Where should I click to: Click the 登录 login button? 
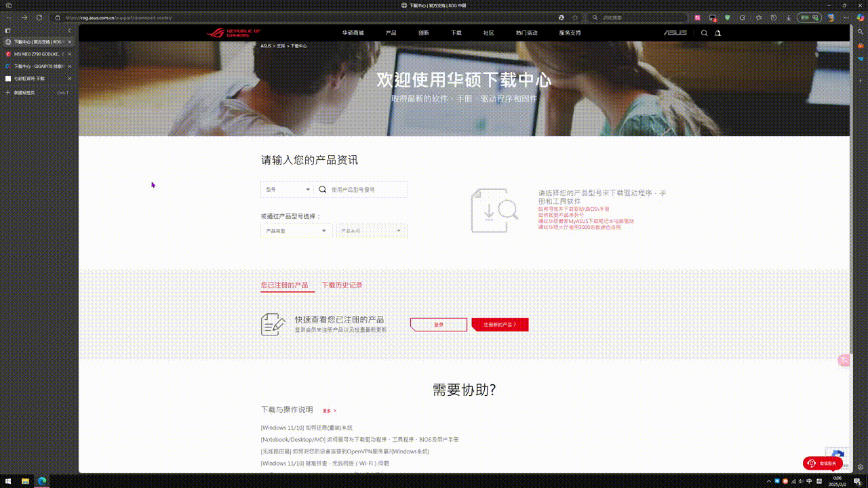(x=439, y=325)
